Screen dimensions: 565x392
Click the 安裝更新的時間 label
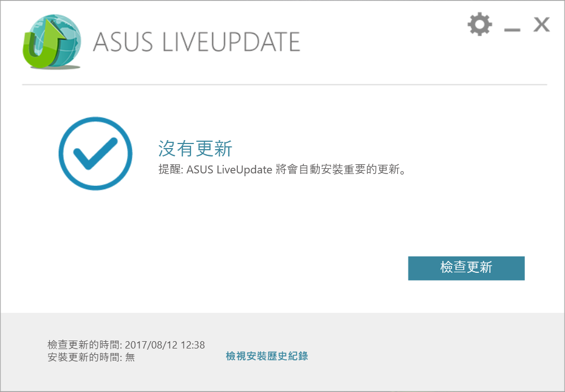click(84, 357)
